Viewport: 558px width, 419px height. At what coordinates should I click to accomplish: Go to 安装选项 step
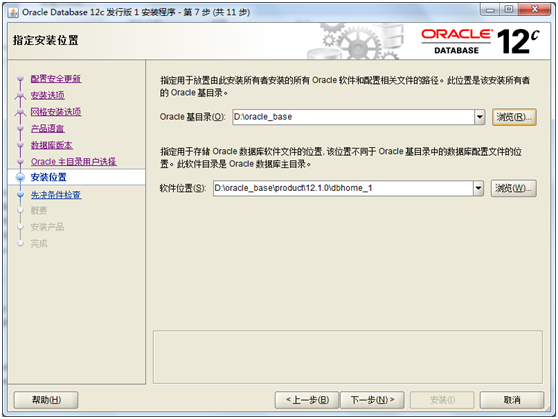pos(47,95)
